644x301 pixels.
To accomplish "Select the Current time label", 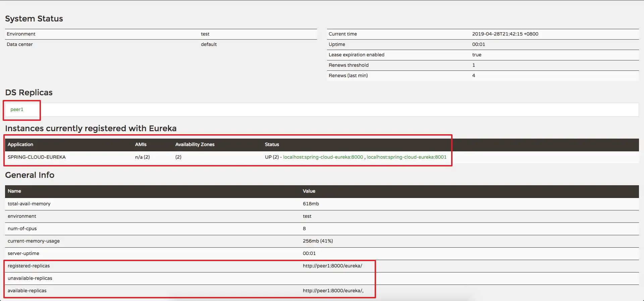I will tap(343, 34).
